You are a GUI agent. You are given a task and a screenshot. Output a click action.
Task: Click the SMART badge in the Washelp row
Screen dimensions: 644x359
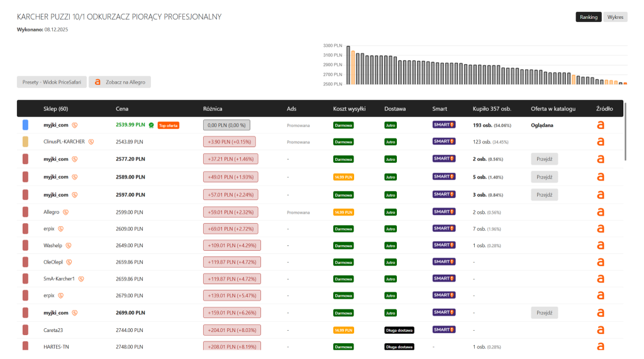pos(443,245)
